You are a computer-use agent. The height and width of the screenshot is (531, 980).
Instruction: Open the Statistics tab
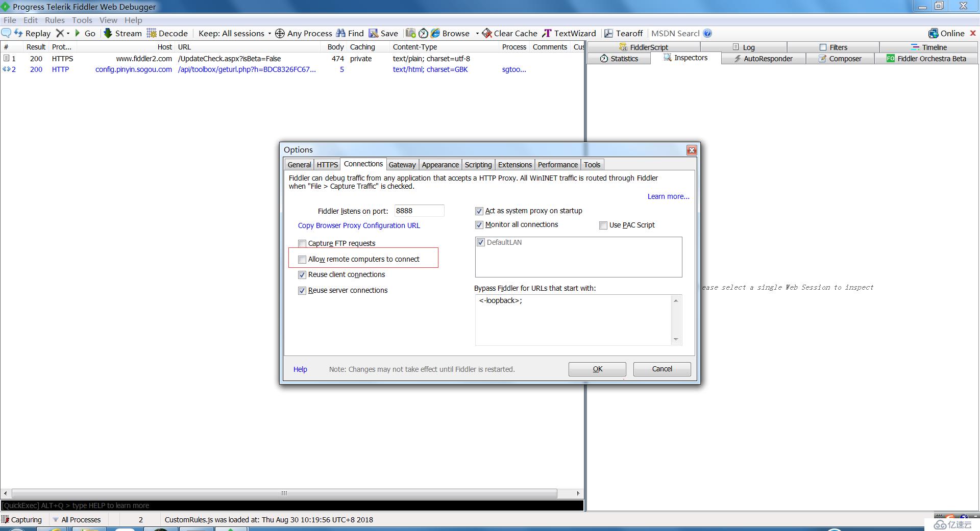[619, 59]
